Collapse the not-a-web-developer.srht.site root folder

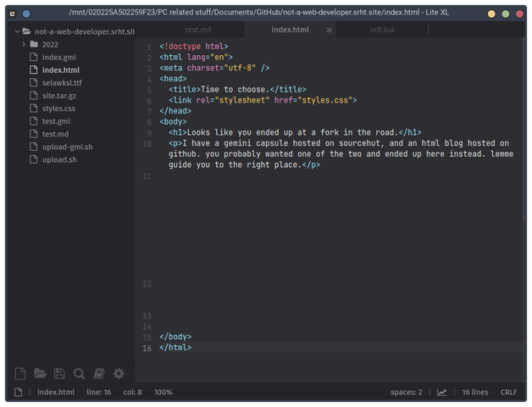[x=17, y=31]
